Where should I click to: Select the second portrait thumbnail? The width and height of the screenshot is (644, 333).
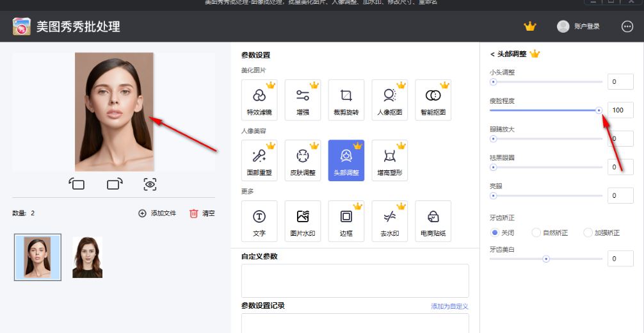88,257
